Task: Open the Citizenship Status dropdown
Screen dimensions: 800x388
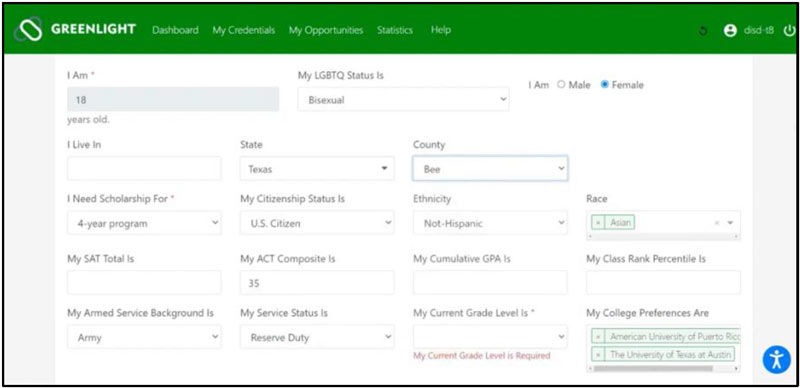Action: [317, 223]
